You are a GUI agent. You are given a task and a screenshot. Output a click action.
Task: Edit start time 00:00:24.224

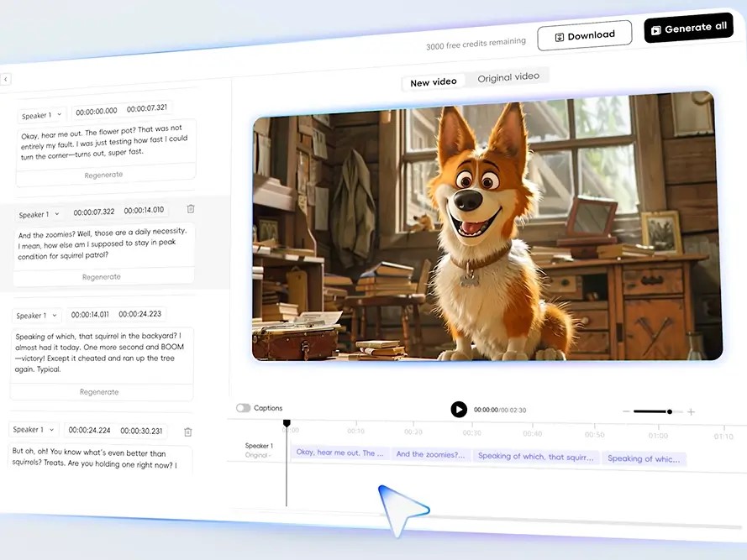(x=89, y=430)
